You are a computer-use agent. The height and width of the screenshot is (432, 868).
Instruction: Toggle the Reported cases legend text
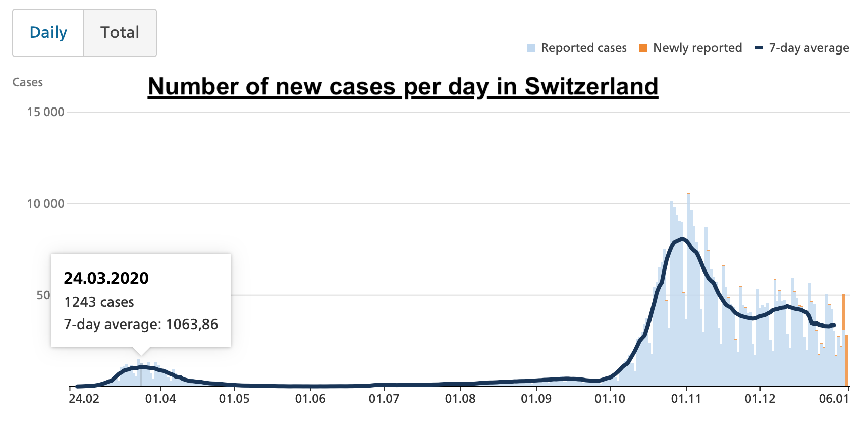[x=583, y=48]
